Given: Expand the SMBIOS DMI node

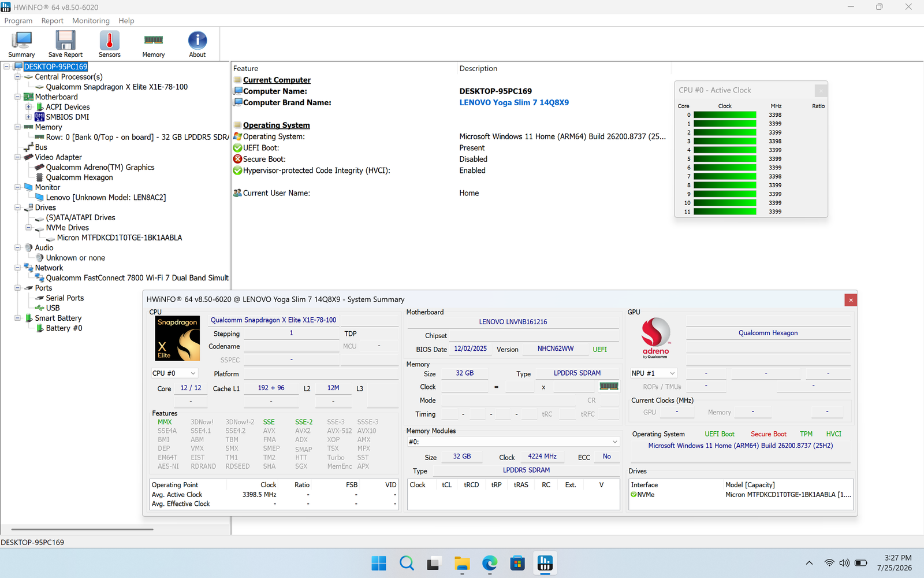Looking at the screenshot, I should [28, 117].
